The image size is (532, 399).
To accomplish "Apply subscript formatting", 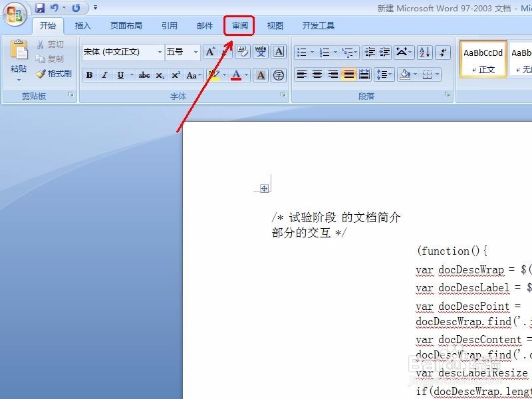I will pos(160,75).
